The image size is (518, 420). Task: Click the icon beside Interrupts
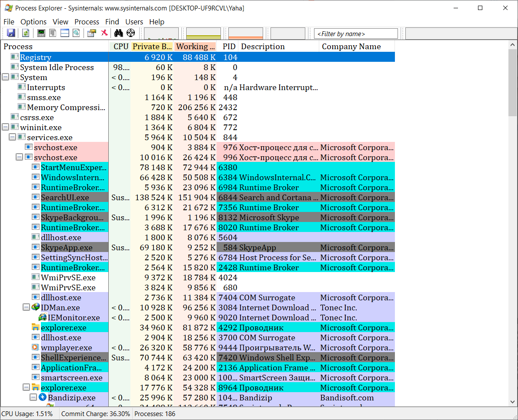pos(21,87)
